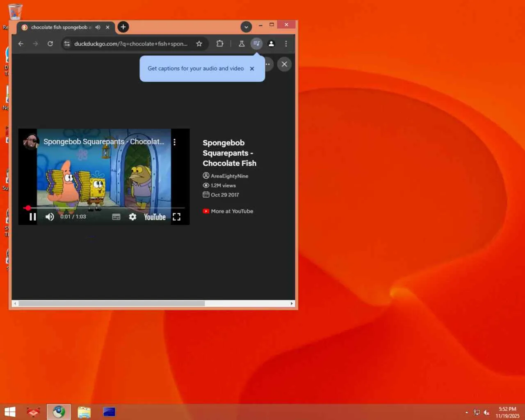Open 'More at YouTube' link
This screenshot has width=525, height=420.
pos(228,211)
